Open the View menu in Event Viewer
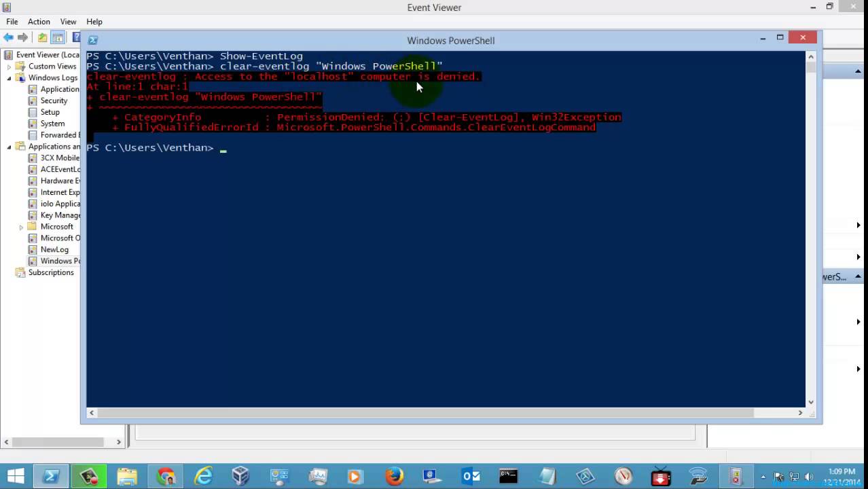 coord(68,22)
